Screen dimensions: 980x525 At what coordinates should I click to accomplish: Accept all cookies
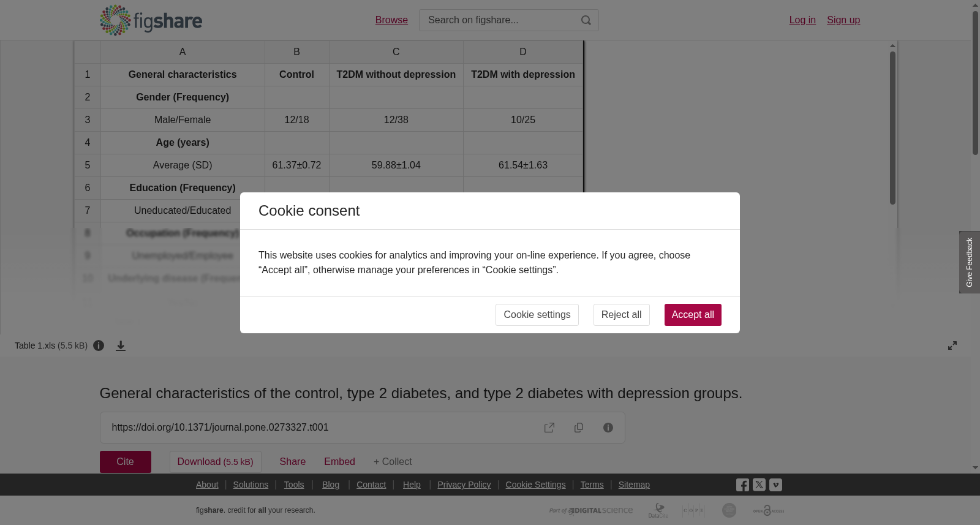693,315
